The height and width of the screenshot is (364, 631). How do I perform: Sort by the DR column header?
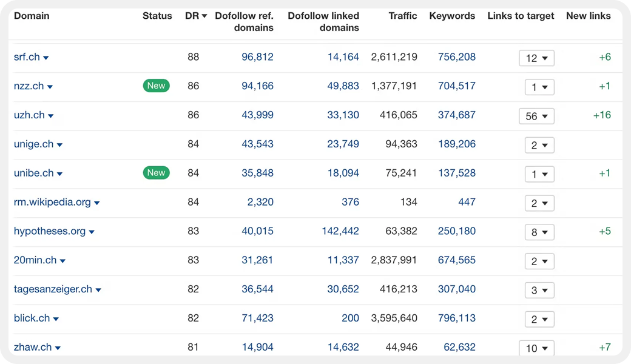click(x=195, y=16)
